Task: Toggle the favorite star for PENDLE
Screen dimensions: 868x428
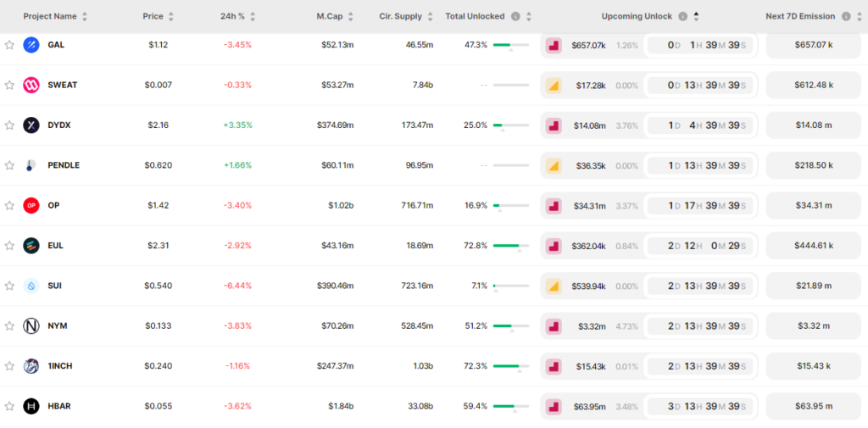Action: [9, 165]
